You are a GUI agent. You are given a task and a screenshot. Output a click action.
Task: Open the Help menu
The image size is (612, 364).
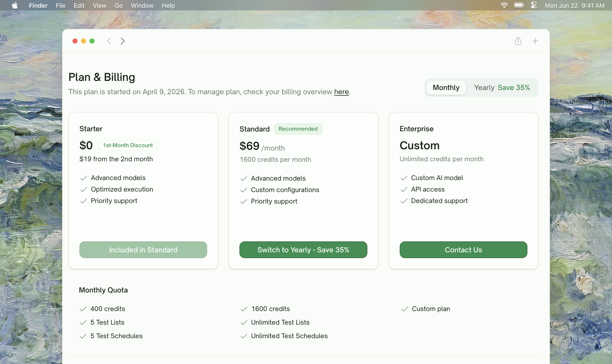click(x=168, y=5)
